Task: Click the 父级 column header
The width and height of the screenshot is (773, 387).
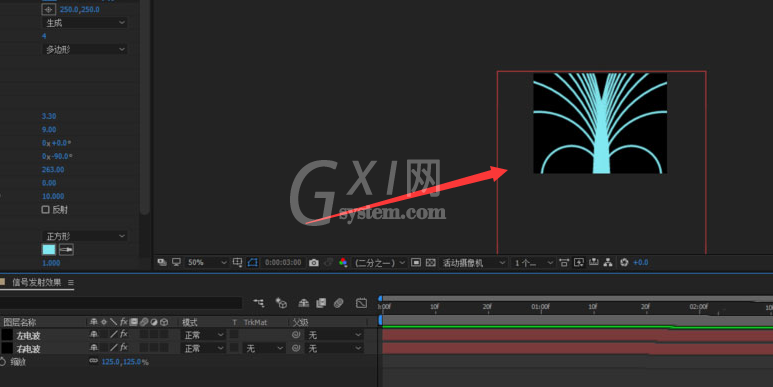Action: tap(300, 322)
